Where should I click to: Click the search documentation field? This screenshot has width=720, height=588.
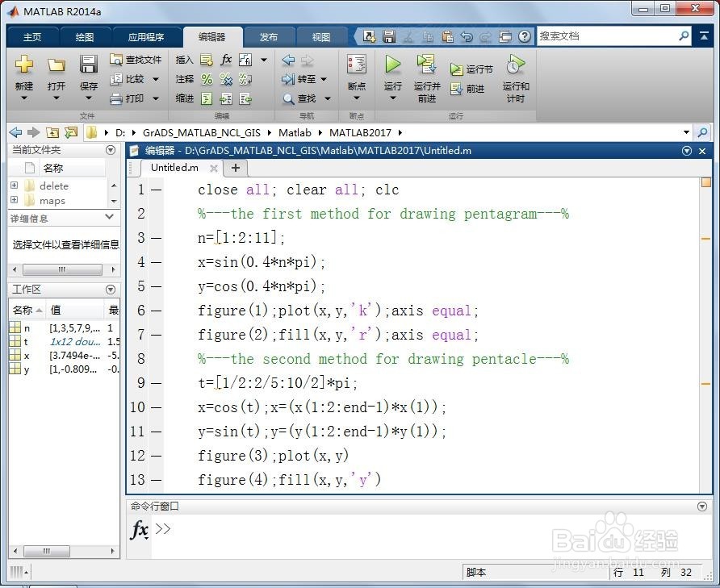607,35
